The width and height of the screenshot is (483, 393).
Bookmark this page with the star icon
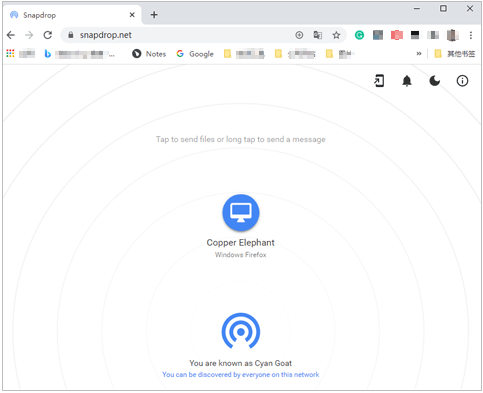(x=336, y=35)
